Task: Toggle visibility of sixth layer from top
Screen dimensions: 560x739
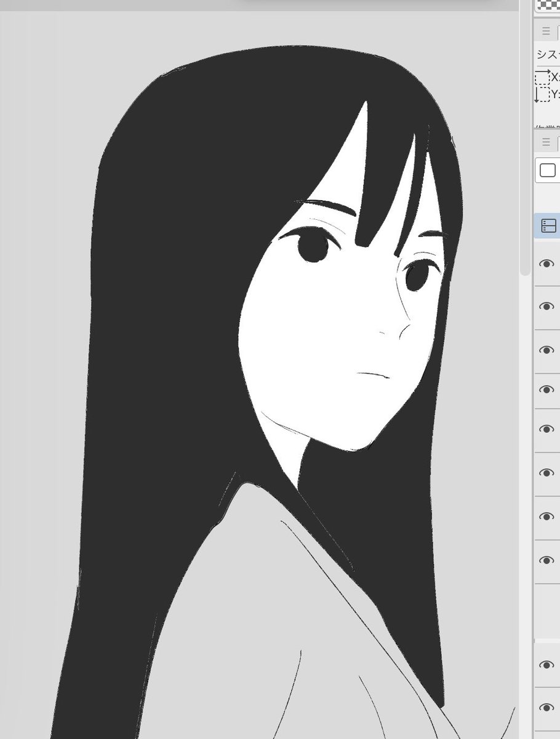Action: [x=546, y=473]
